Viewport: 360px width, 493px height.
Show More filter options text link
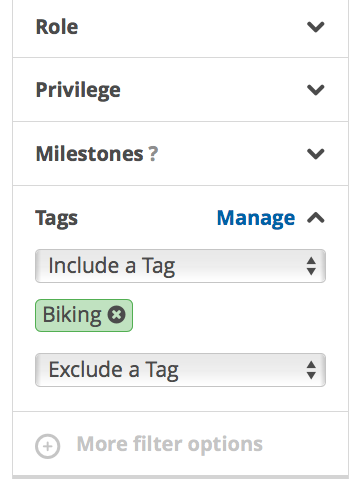(170, 444)
